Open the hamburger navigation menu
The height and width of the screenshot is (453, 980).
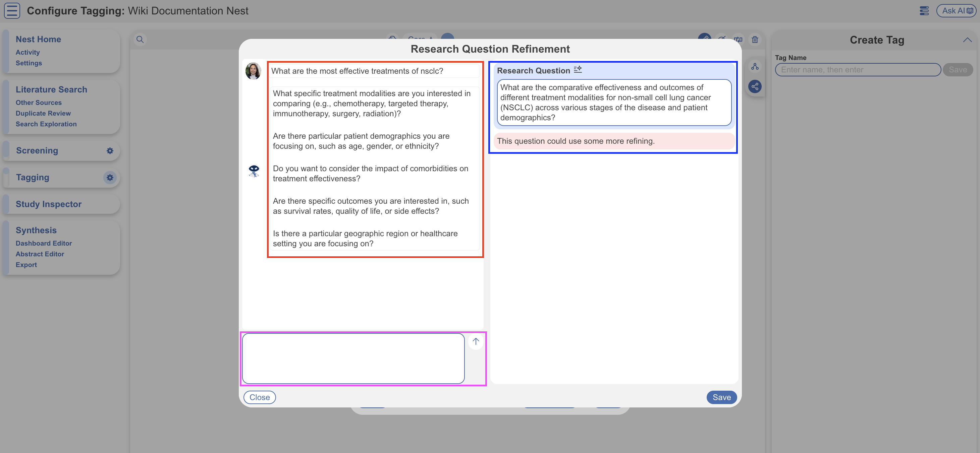click(x=12, y=10)
